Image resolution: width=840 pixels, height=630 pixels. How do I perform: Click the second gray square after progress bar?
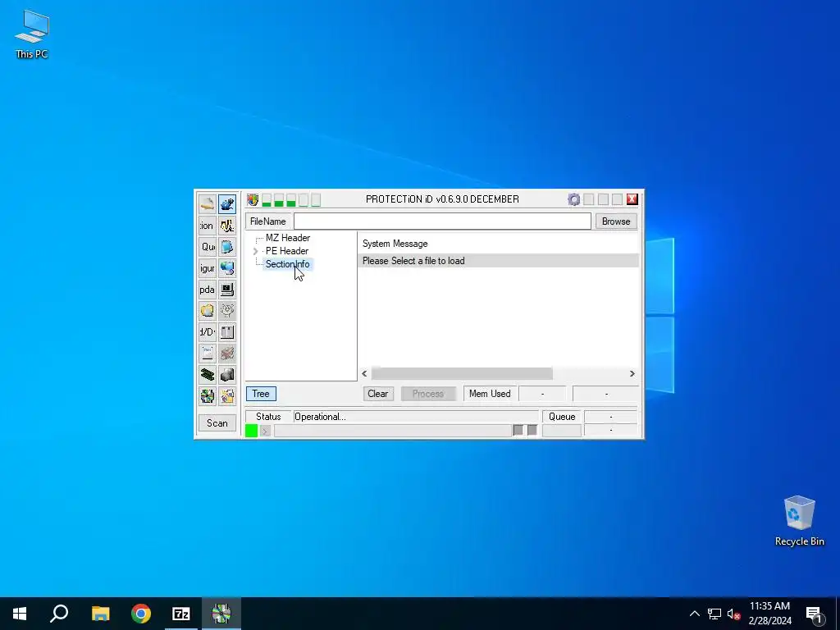coord(532,430)
